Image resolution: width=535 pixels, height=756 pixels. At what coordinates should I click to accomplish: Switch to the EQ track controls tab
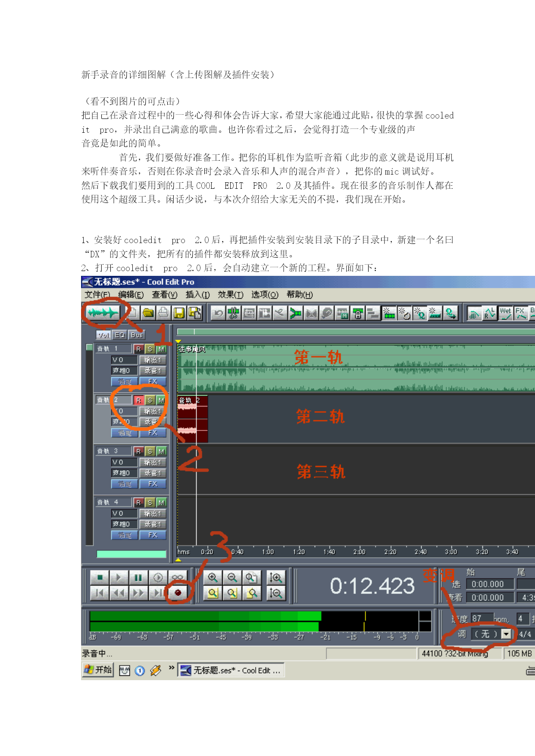(119, 335)
